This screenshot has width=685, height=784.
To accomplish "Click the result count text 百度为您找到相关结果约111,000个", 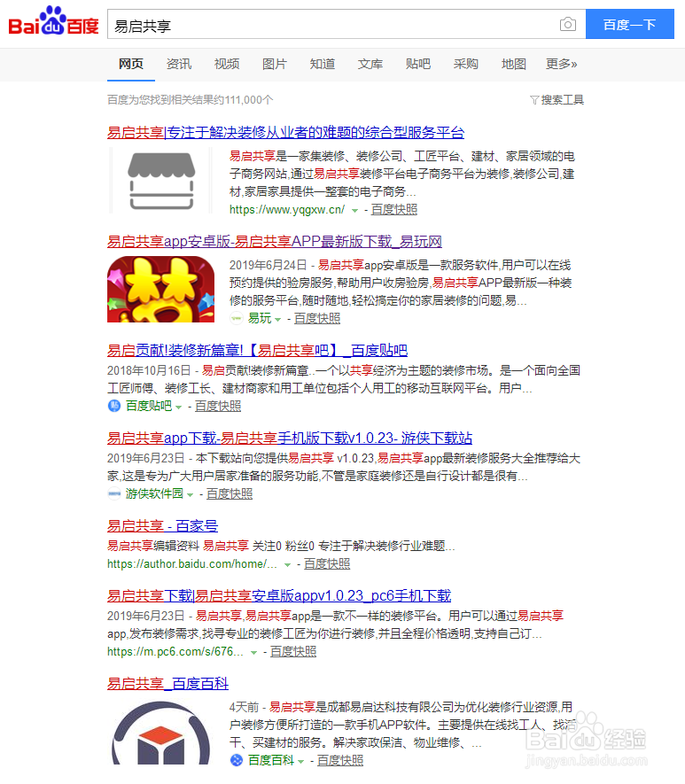I will pos(190,100).
